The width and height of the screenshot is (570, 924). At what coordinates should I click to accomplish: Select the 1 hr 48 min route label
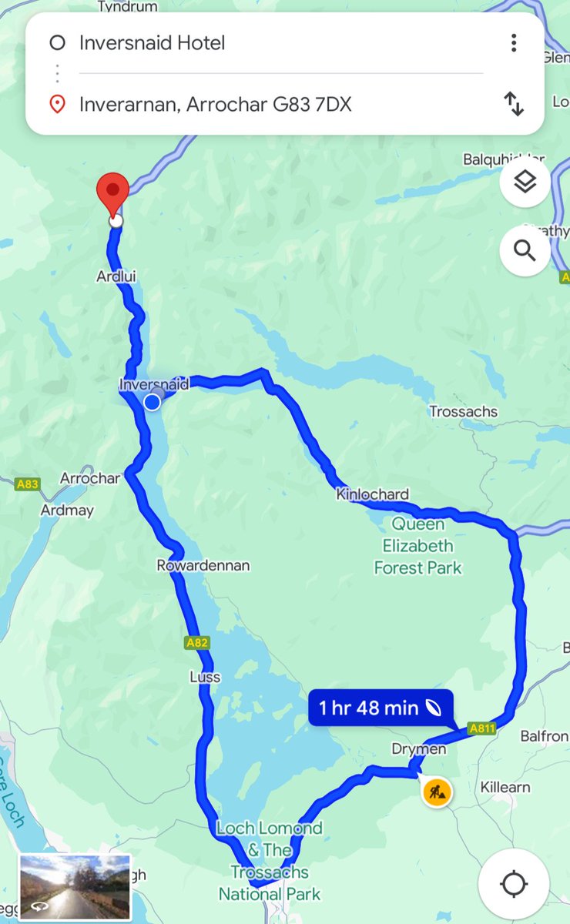[381, 708]
